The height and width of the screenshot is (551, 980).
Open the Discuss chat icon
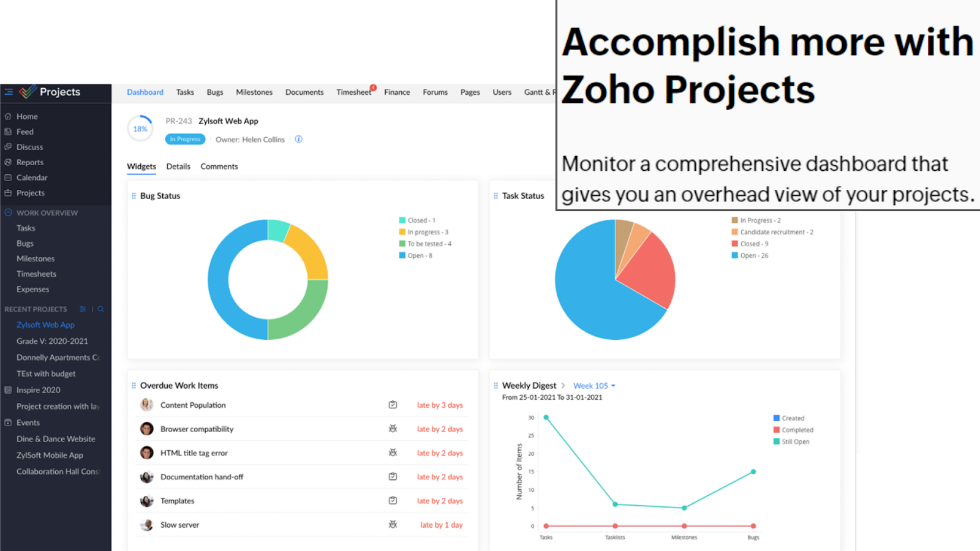9,146
